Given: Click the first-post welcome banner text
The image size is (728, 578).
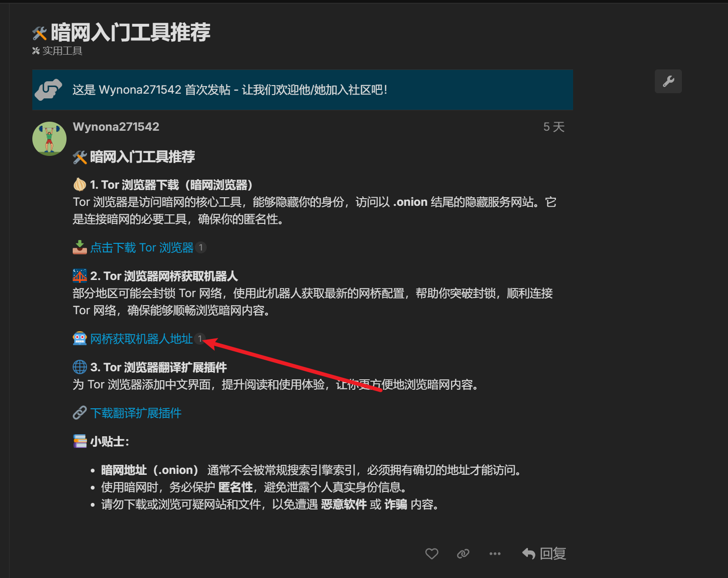Looking at the screenshot, I should tap(230, 90).
